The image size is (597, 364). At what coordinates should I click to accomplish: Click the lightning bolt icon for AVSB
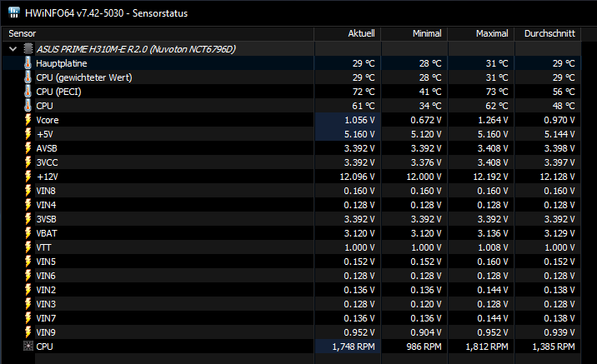pyautogui.click(x=28, y=148)
